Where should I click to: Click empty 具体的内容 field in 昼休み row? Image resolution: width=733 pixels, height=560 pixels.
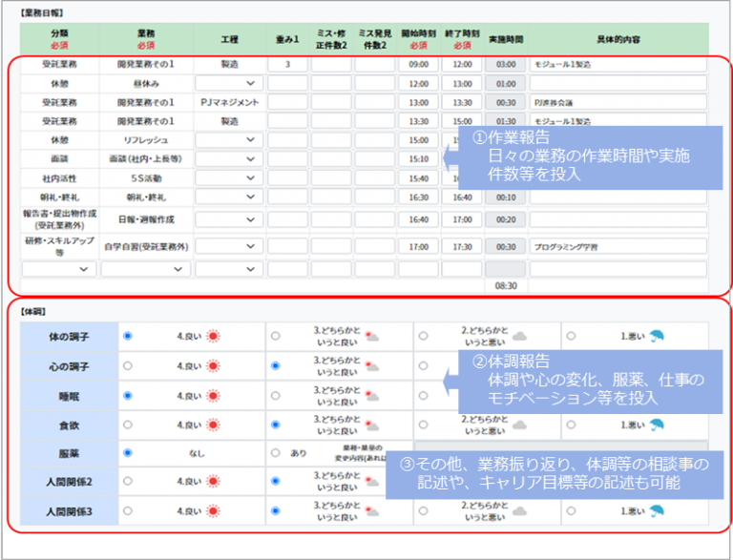point(618,84)
